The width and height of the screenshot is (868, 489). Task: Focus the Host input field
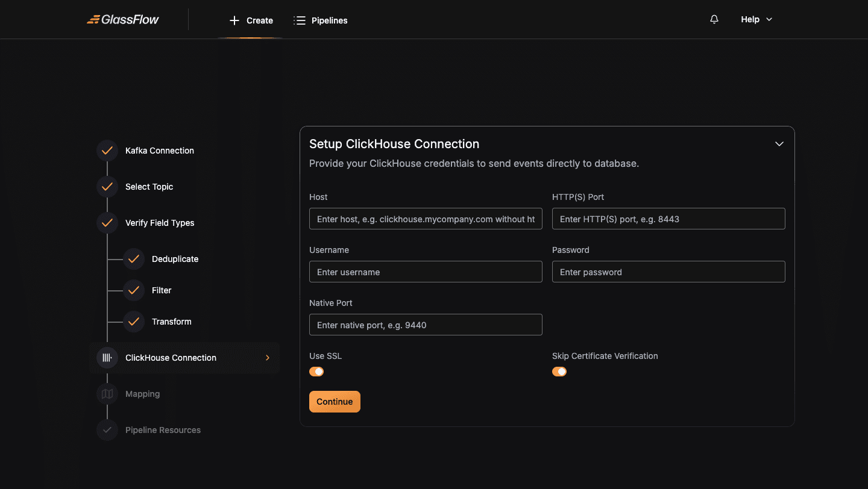click(426, 219)
